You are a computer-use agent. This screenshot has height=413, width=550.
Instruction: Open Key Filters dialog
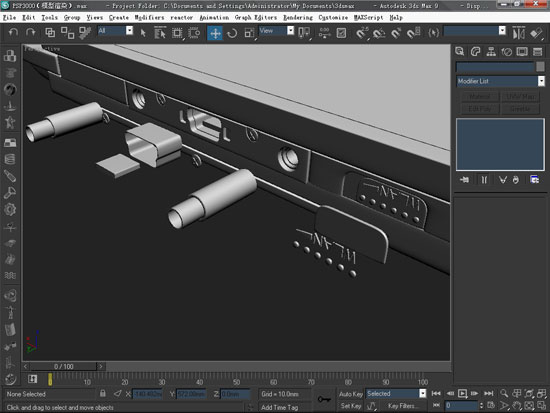pyautogui.click(x=403, y=406)
